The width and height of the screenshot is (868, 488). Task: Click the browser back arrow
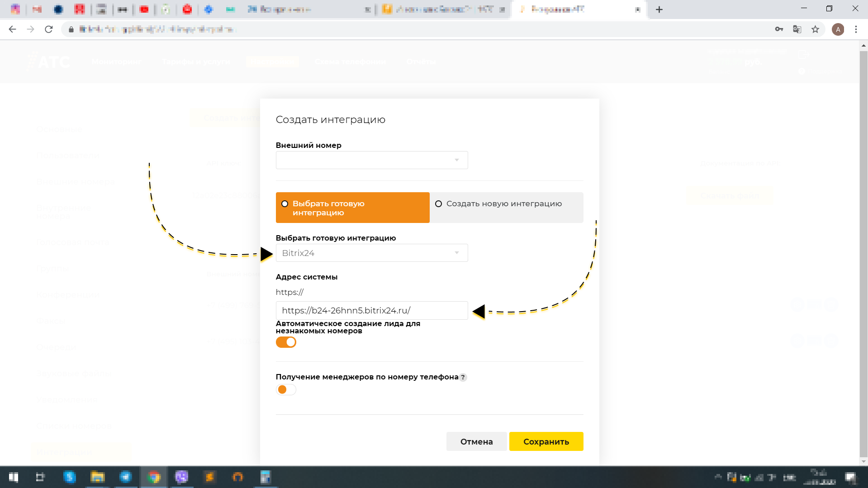(x=12, y=29)
